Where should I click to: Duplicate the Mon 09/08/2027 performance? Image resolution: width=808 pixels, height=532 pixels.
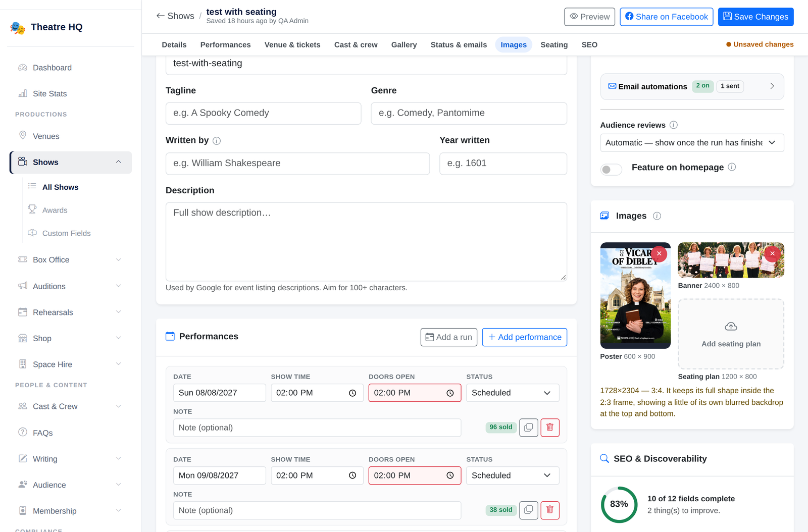529,510
